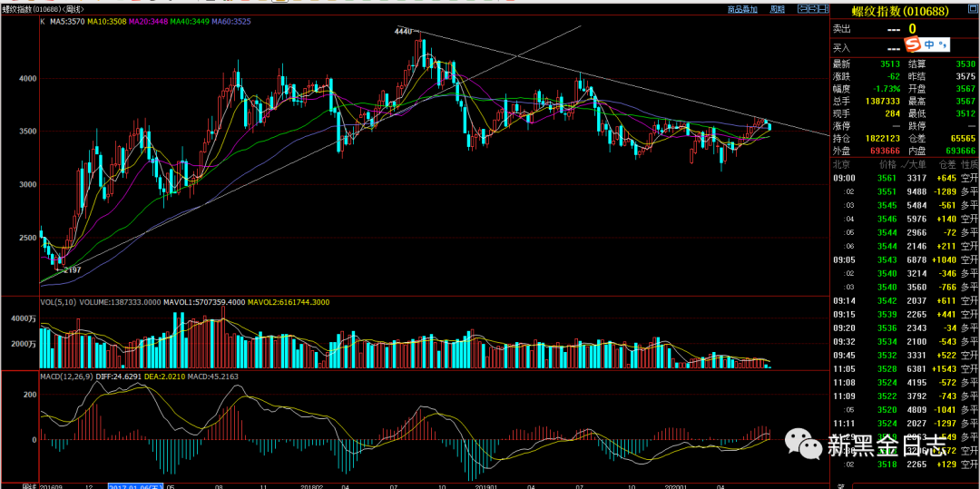The height and width of the screenshot is (489, 980).
Task: Click the 昨结 3575 value
Action: (x=965, y=76)
